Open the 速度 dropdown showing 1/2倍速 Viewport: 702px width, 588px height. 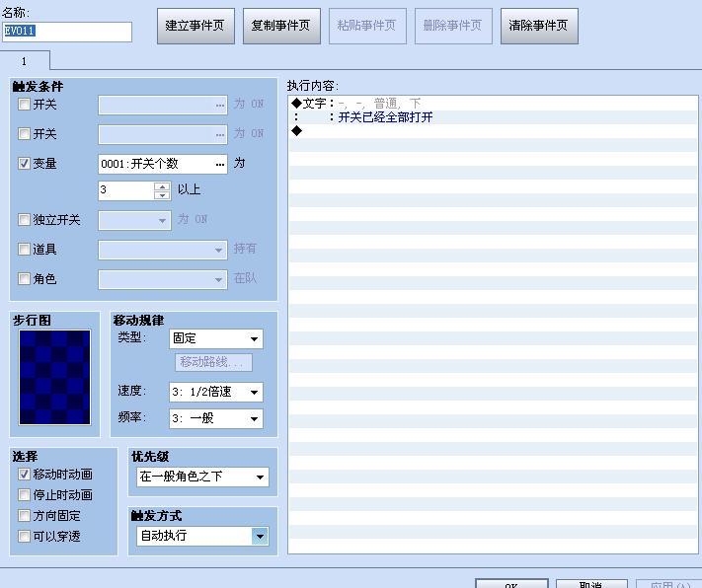216,392
